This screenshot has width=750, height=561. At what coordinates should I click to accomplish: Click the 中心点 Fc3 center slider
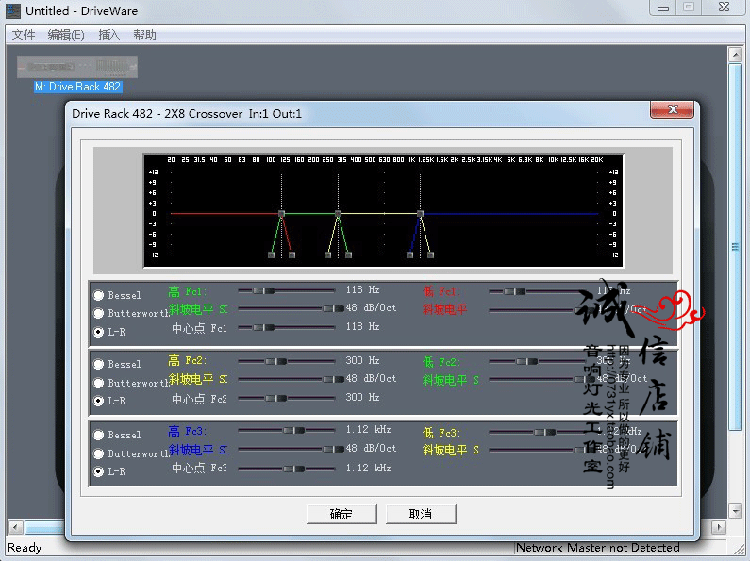(294, 469)
